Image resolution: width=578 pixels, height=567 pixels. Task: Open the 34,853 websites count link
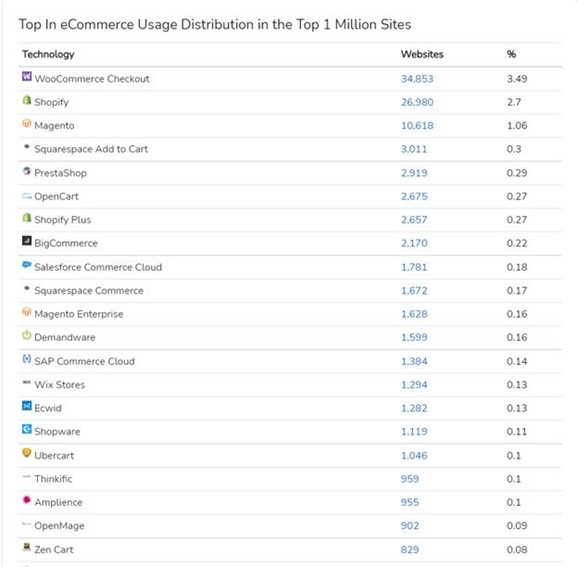point(417,79)
